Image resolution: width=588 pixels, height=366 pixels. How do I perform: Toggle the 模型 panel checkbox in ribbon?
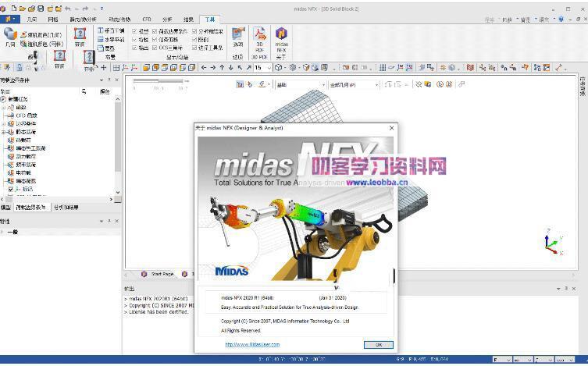(x=134, y=31)
